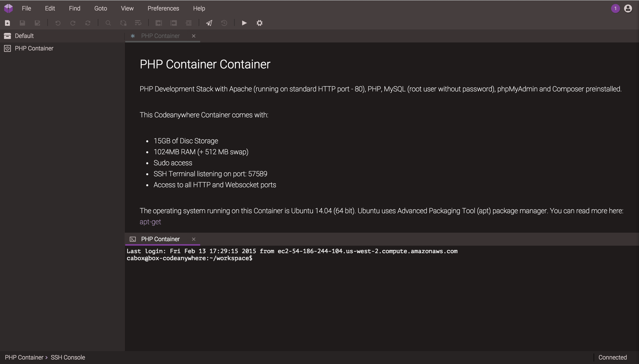Image resolution: width=639 pixels, height=364 pixels.
Task: Click the New File toolbar icon
Action: tap(7, 23)
